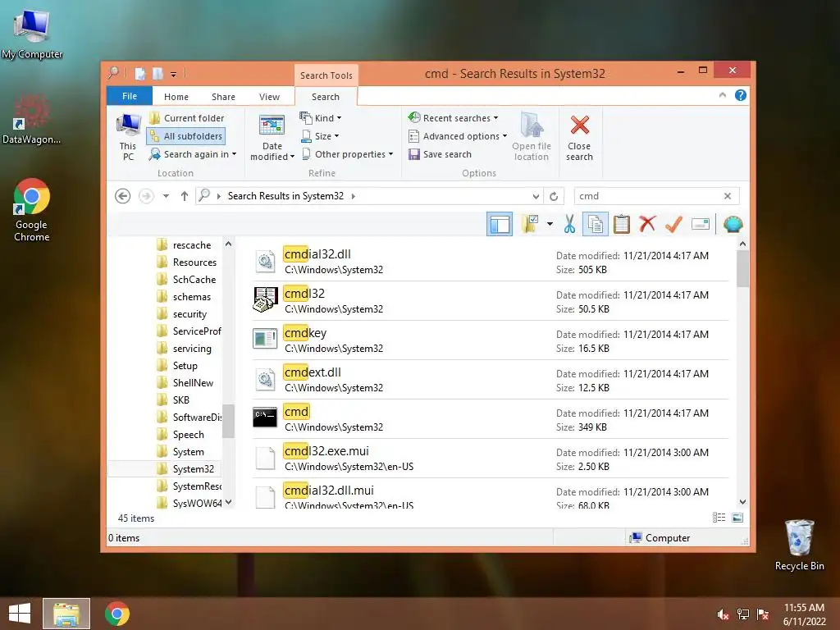This screenshot has width=840, height=630.
Task: Click the Up one level arrow
Action: [185, 196]
